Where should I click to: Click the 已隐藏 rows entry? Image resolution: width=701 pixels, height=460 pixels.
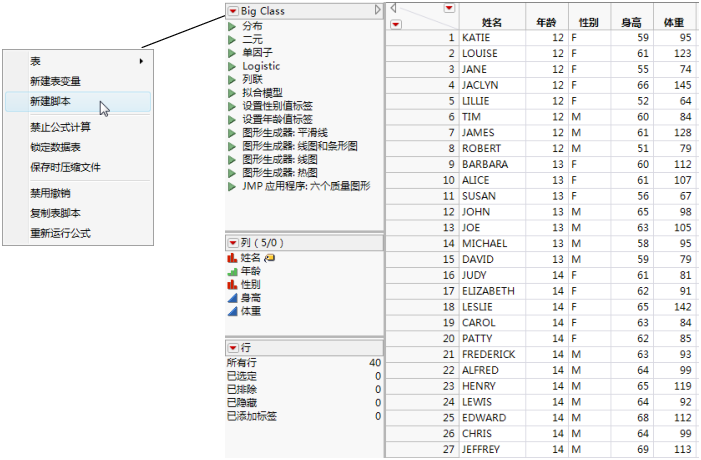tap(304, 403)
